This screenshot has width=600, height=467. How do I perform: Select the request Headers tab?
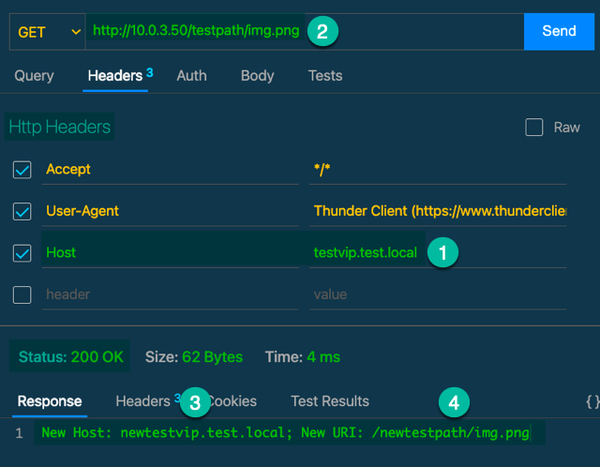click(x=115, y=76)
